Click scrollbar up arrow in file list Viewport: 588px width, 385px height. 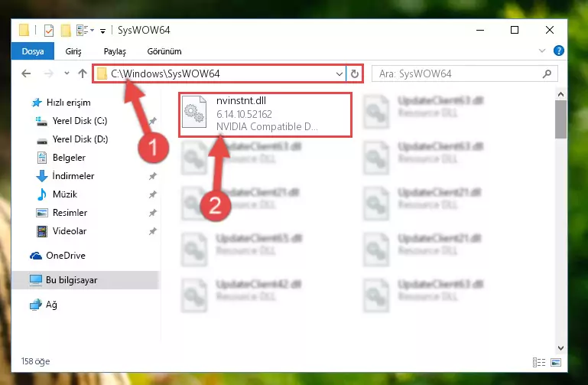tap(560, 94)
